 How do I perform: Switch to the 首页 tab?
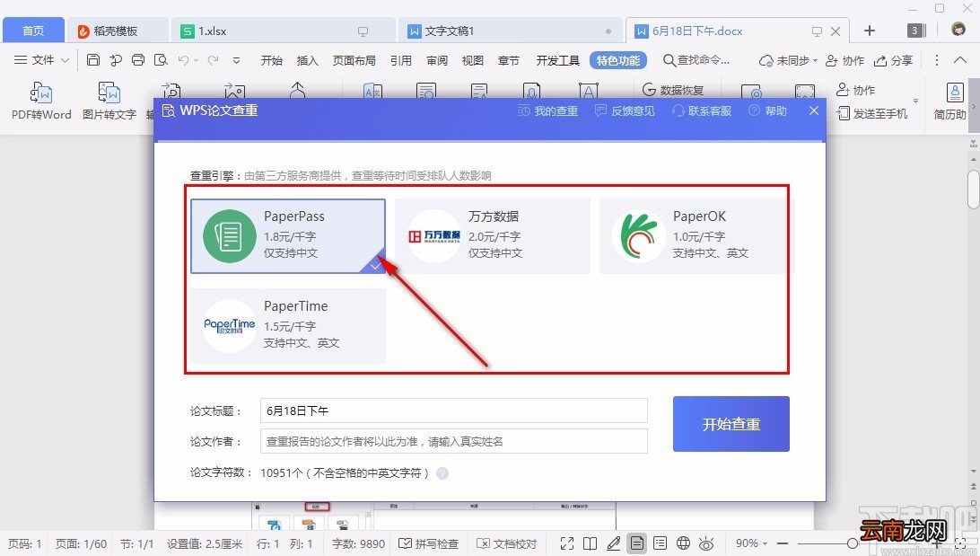coord(33,31)
